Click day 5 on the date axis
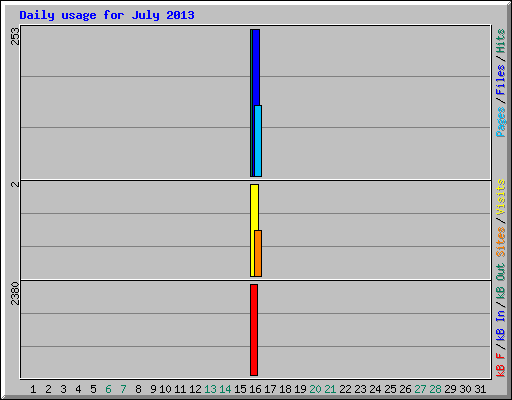512x400 pixels. [93, 389]
